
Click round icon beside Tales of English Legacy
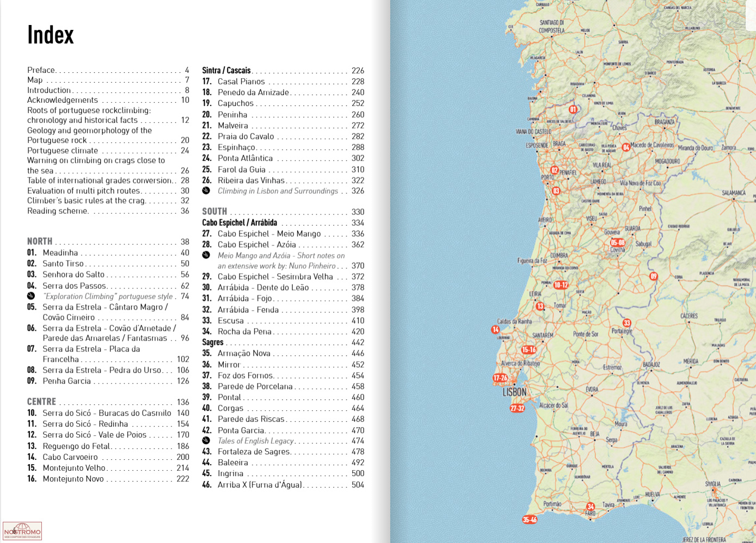coord(206,441)
